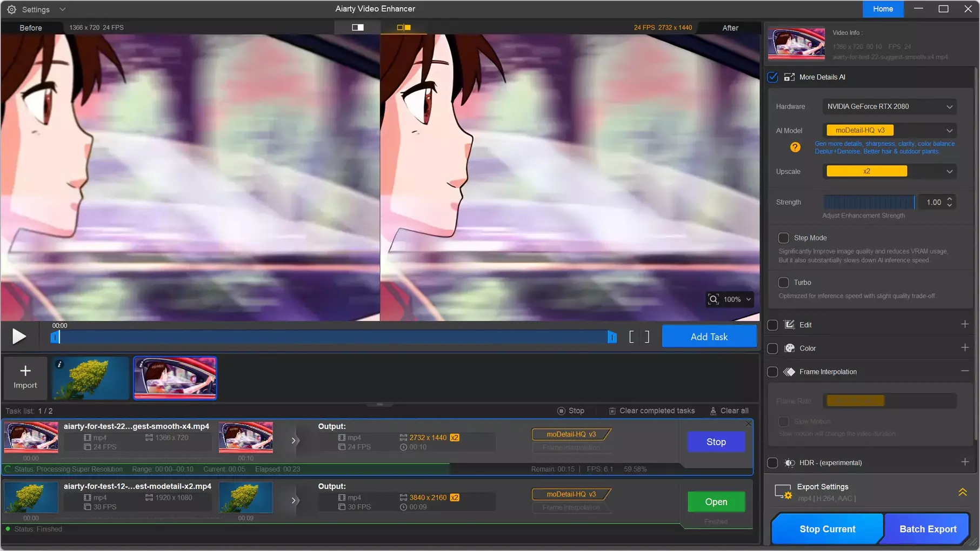Screen dimensions: 980x551
Task: Select the split compare view icon
Action: point(404,27)
